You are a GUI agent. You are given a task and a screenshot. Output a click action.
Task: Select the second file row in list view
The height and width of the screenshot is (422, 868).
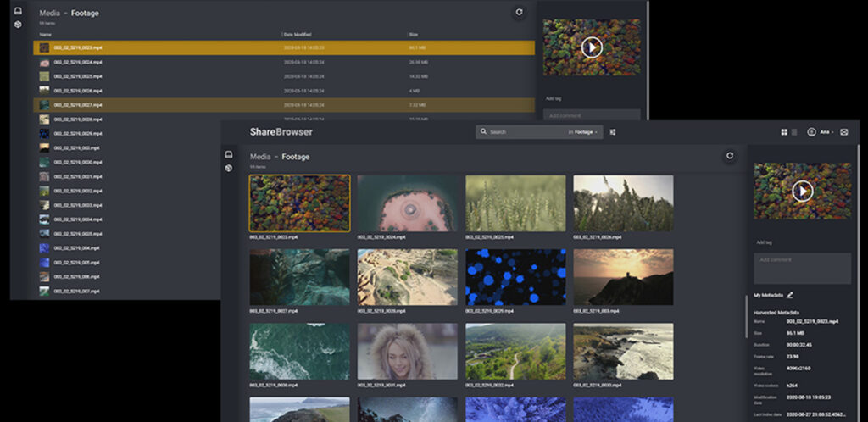[x=284, y=62]
